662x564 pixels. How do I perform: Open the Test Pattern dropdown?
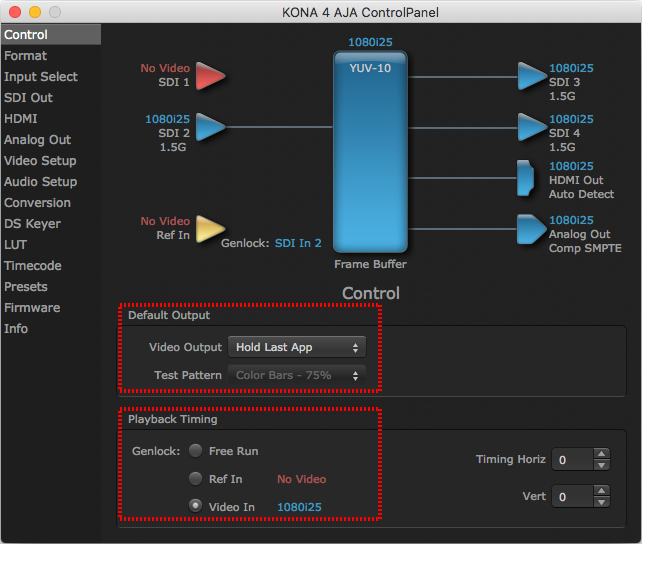[x=297, y=375]
